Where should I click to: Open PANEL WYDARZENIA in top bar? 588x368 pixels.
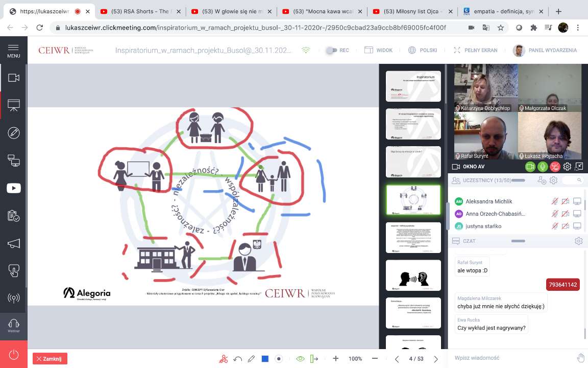pyautogui.click(x=545, y=50)
